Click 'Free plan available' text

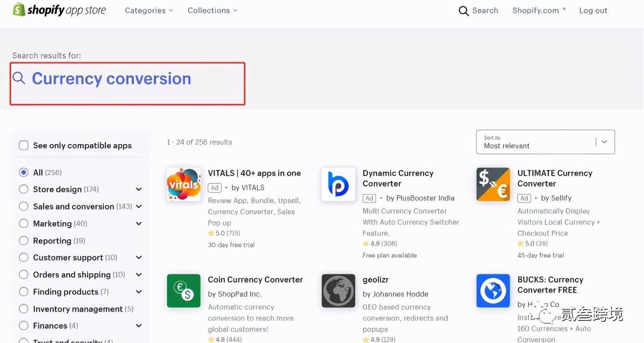pyautogui.click(x=390, y=255)
